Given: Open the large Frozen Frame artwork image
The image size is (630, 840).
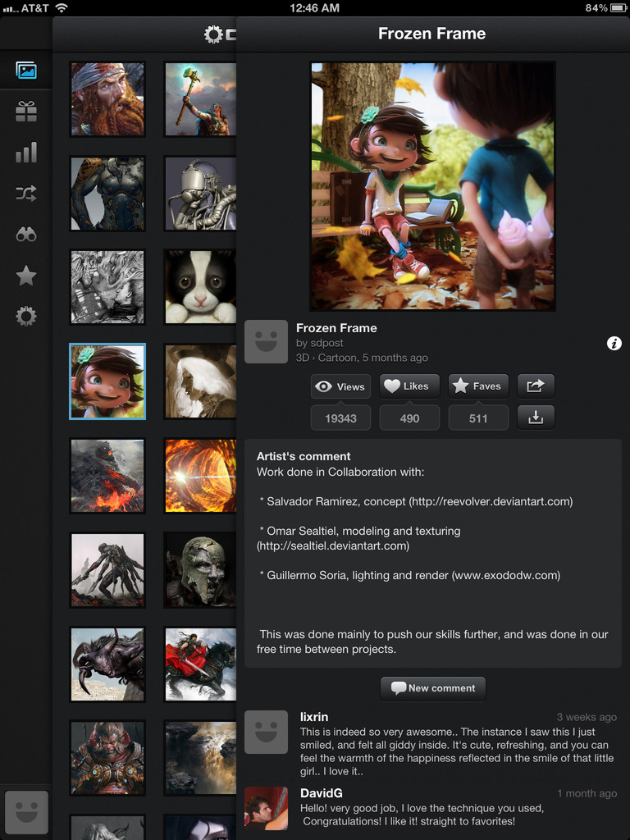Looking at the screenshot, I should point(433,186).
